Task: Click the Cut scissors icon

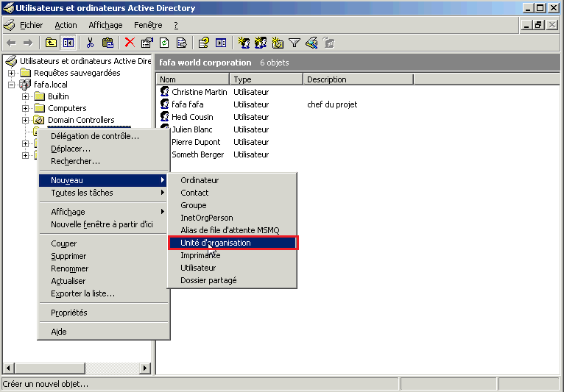Action: coord(90,43)
